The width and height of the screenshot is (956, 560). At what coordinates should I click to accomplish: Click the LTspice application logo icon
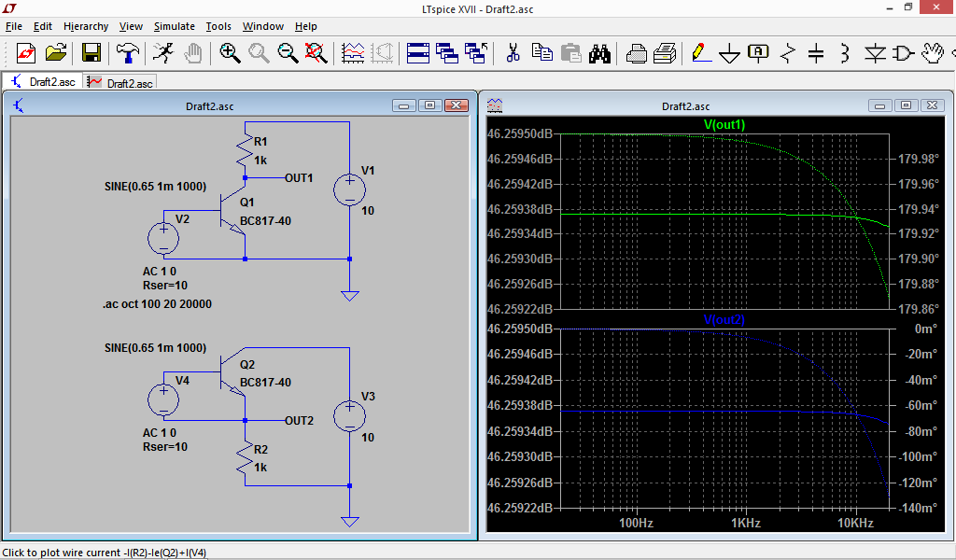click(x=9, y=8)
